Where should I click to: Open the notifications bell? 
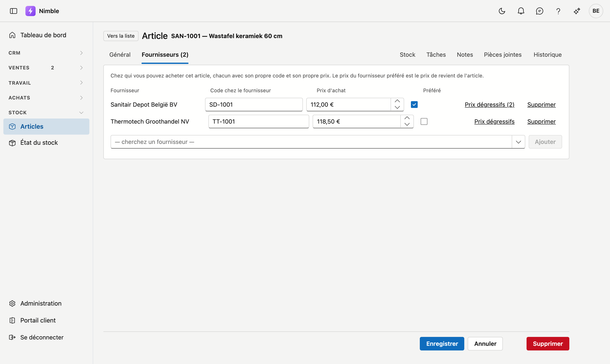(x=521, y=11)
